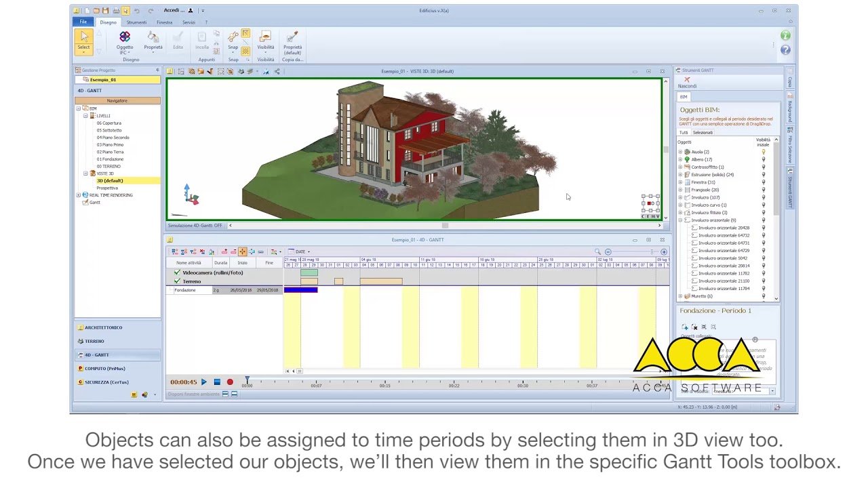This screenshot has width=868, height=488.
Task: Open the File menu tab
Action: point(83,22)
